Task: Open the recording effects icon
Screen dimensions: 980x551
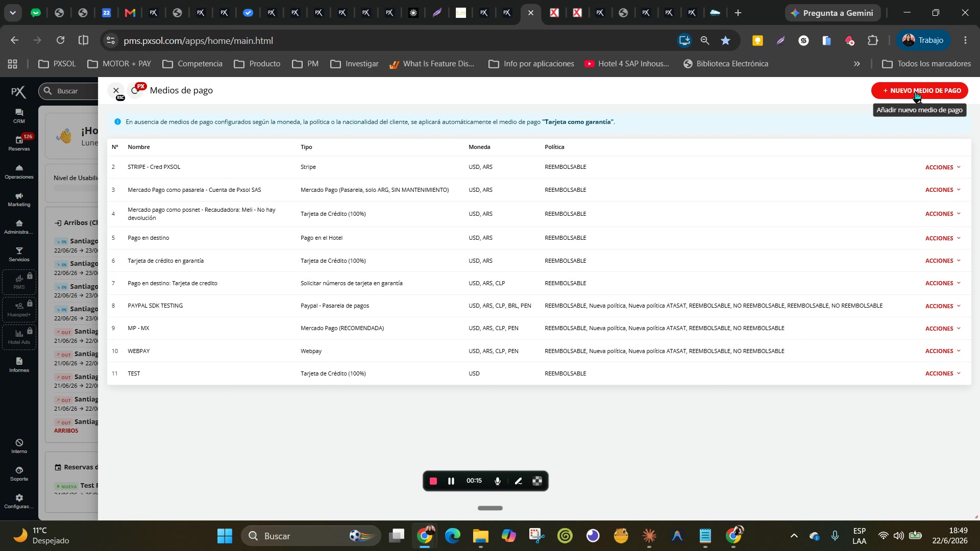Action: [x=537, y=481]
